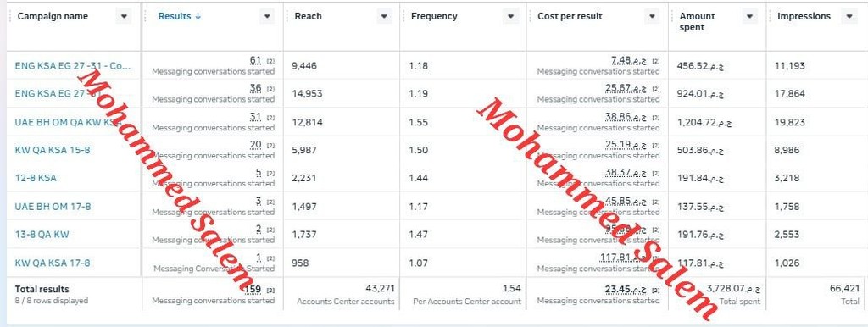Open the ENG KSA EG 27-31 campaign link

73,66
